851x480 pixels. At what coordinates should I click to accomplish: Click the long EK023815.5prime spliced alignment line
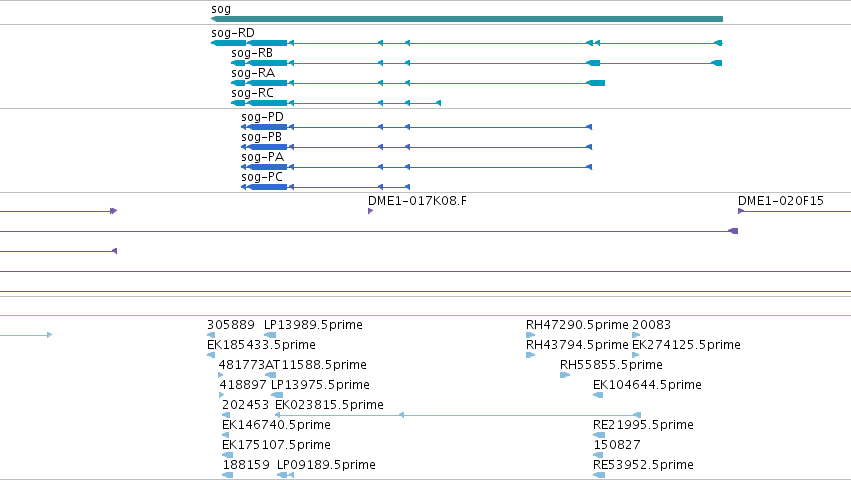(x=458, y=415)
